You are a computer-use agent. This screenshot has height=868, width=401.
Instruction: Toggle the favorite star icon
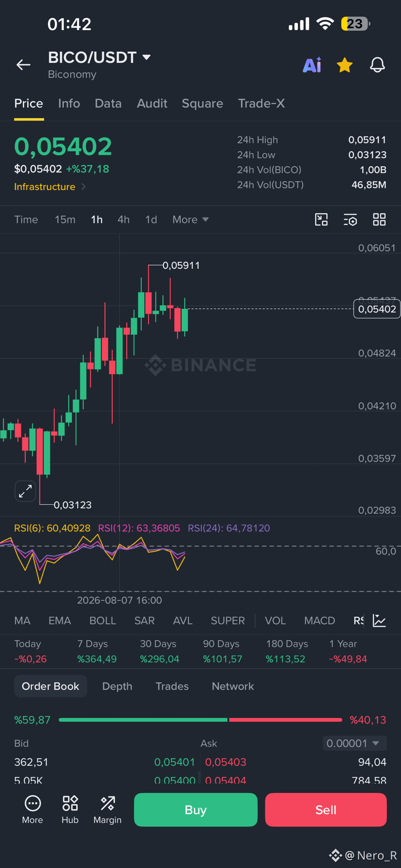pyautogui.click(x=344, y=64)
